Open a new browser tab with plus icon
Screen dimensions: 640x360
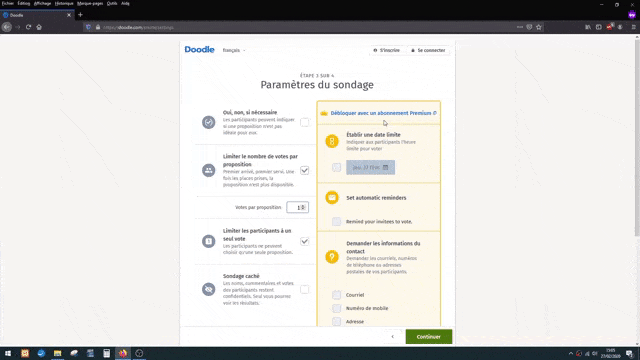pos(80,15)
